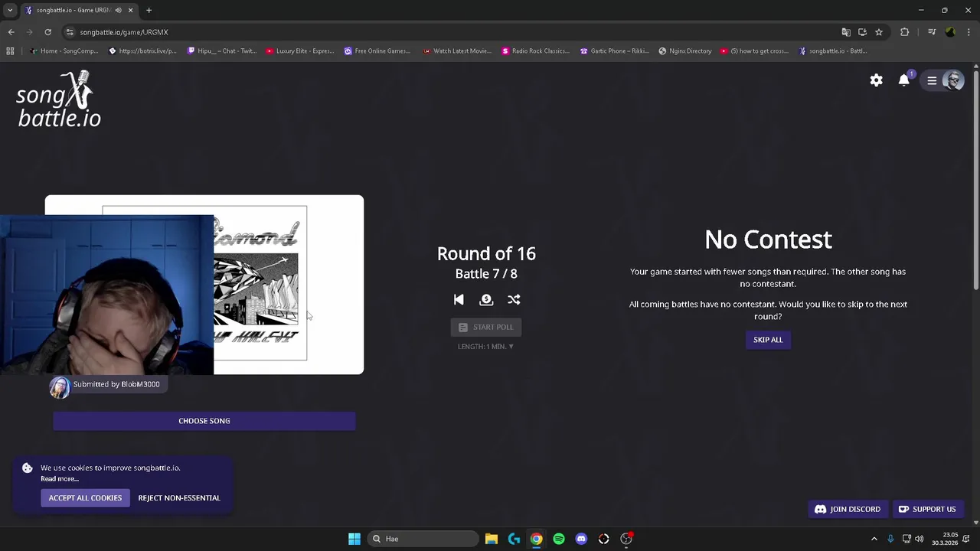
Task: Translate this page icon in address bar
Action: tap(846, 32)
